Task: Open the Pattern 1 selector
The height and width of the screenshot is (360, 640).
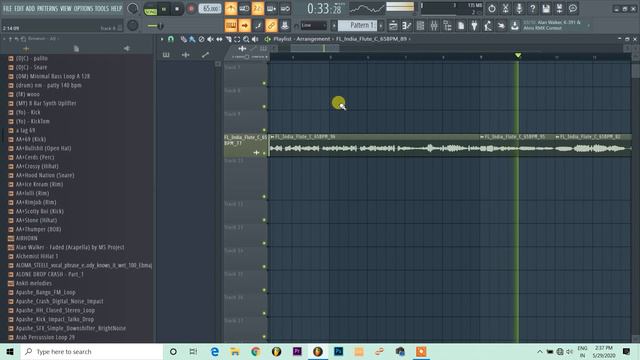Action: pyautogui.click(x=358, y=25)
